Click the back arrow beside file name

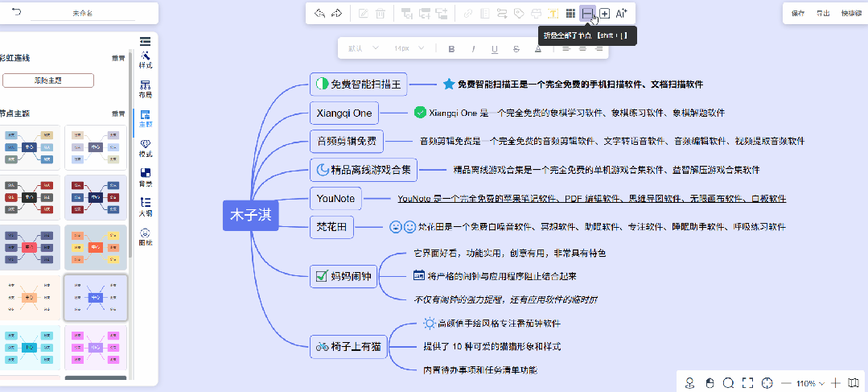click(17, 11)
